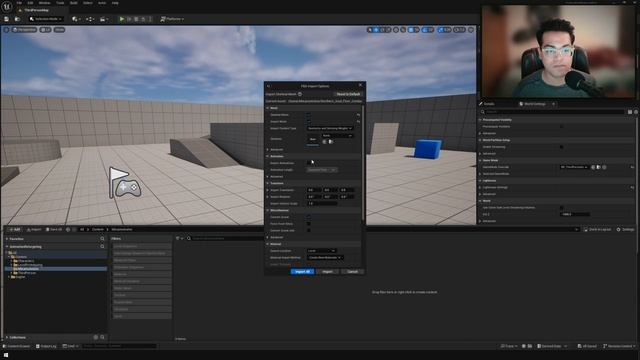The width and height of the screenshot is (640, 360).
Task: Expand the Collections section
Action: pyautogui.click(x=7, y=338)
